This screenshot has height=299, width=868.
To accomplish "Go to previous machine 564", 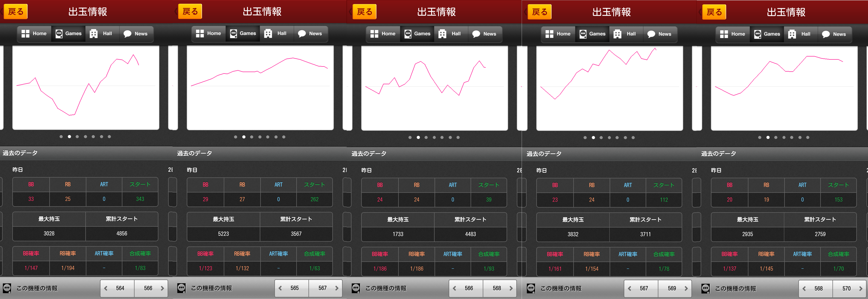I will click(117, 288).
